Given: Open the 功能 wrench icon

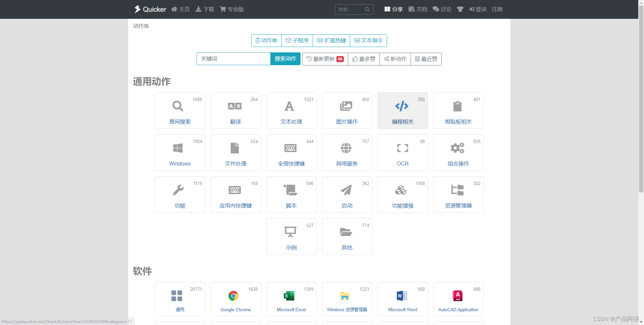Looking at the screenshot, I should pyautogui.click(x=178, y=190).
